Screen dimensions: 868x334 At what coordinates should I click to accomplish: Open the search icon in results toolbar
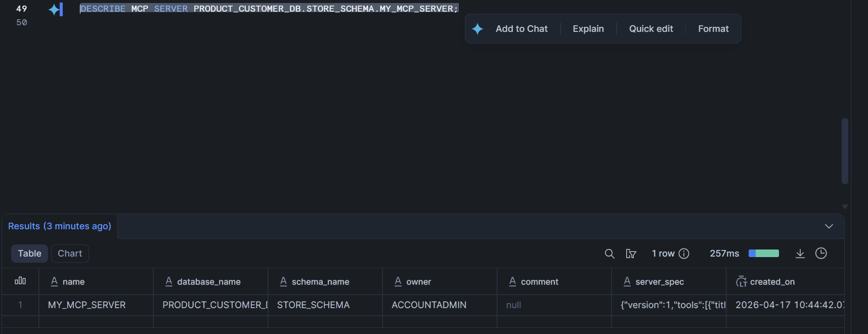click(x=610, y=254)
